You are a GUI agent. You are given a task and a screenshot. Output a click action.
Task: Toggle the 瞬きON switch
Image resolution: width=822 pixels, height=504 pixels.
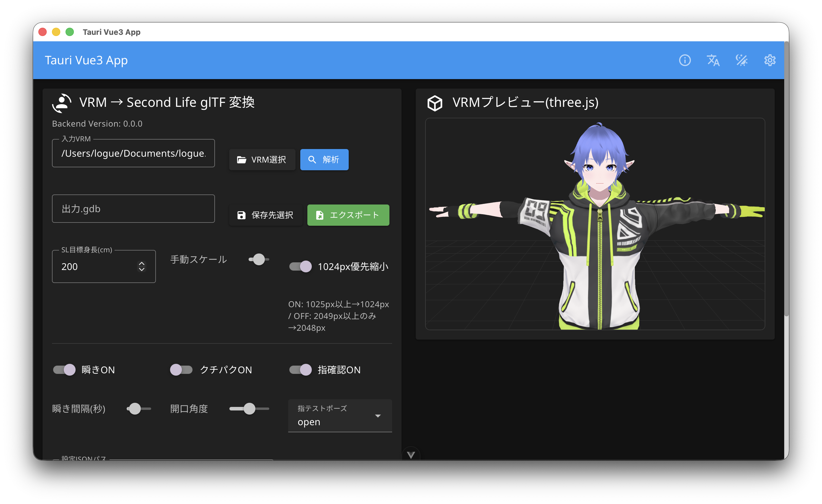[x=64, y=370]
